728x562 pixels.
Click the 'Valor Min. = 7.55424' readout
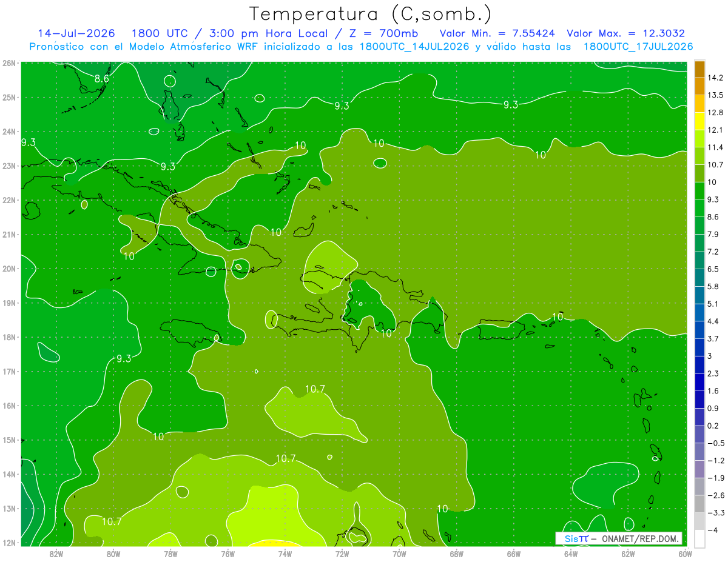497,33
